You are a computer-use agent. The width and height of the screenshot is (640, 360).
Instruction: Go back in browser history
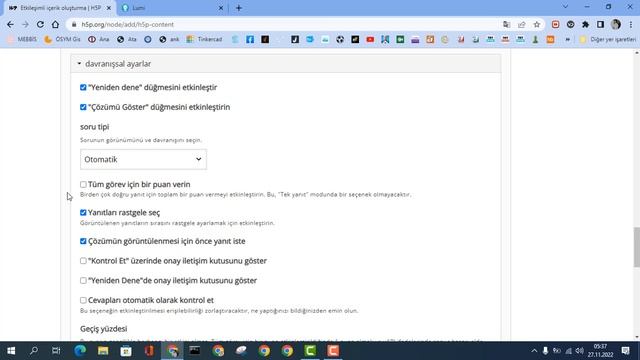click(x=10, y=24)
